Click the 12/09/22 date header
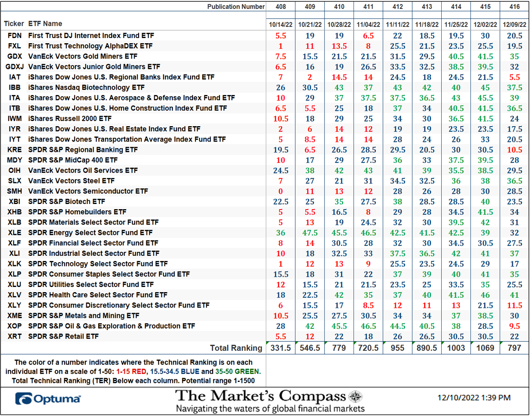The height and width of the screenshot is (417, 532). click(x=514, y=25)
